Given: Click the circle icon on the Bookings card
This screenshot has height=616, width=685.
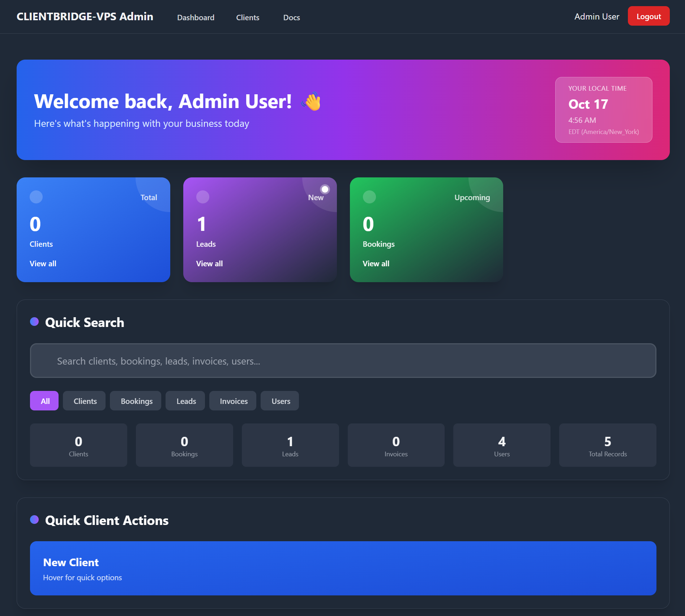Looking at the screenshot, I should 369,197.
